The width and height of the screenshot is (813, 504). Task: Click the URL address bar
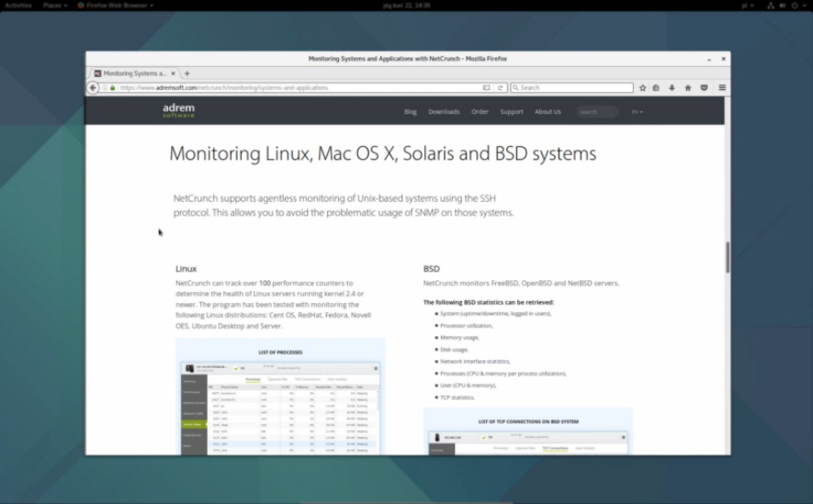300,87
